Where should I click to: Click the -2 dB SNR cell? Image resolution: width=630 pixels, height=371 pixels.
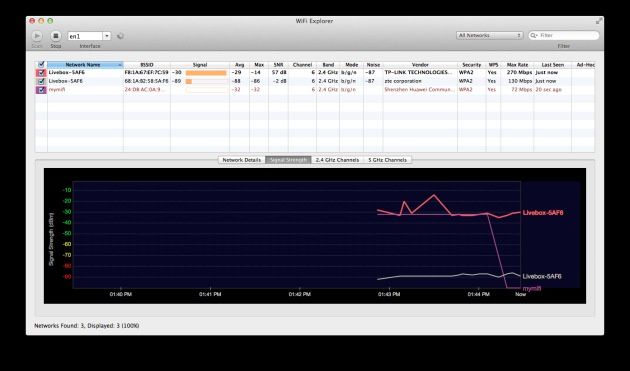click(279, 81)
